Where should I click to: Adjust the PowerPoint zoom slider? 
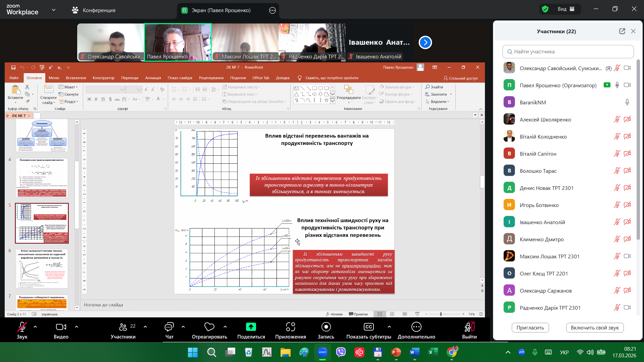tap(441, 314)
